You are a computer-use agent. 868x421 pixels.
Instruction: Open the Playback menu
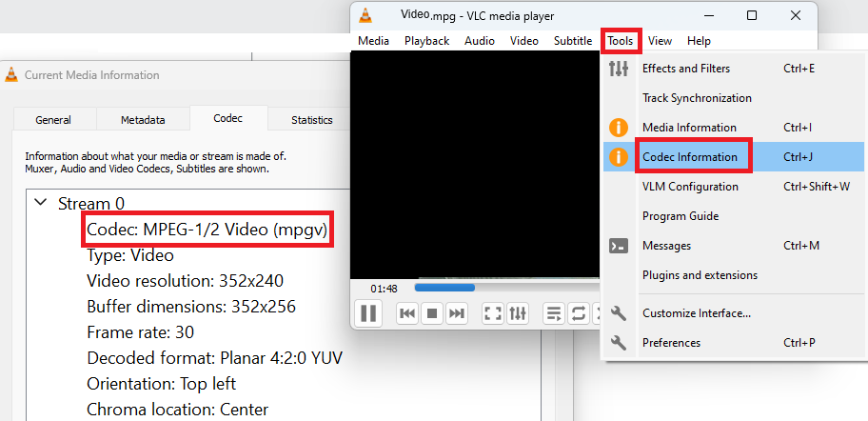coord(426,41)
